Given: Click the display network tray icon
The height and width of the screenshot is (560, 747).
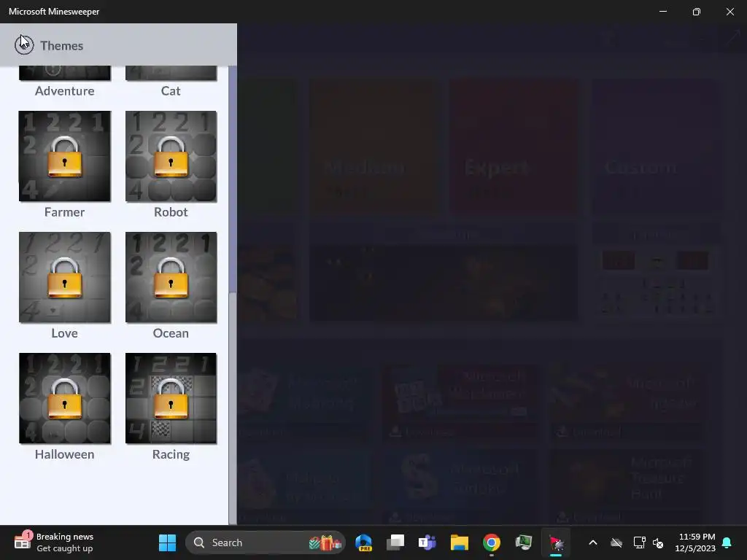Looking at the screenshot, I should click(639, 542).
